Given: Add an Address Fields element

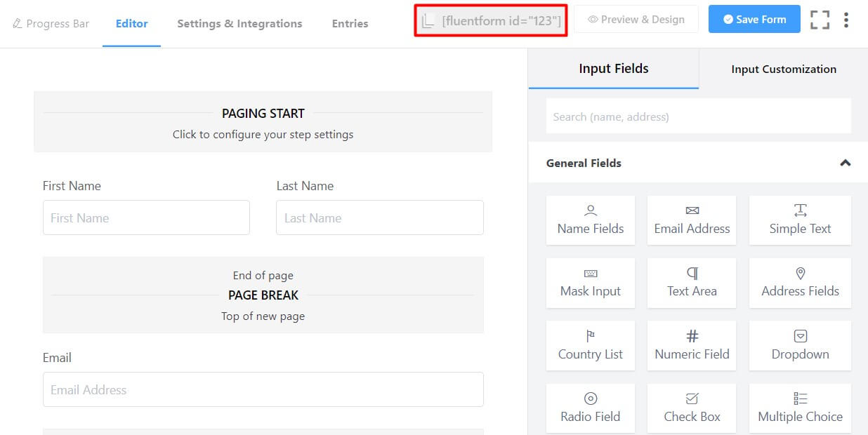Looking at the screenshot, I should 800,283.
